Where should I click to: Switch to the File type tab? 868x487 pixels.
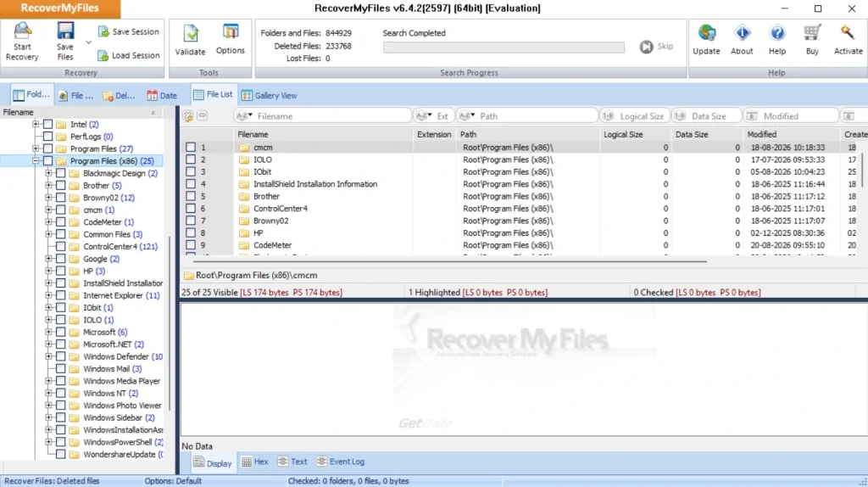(76, 95)
